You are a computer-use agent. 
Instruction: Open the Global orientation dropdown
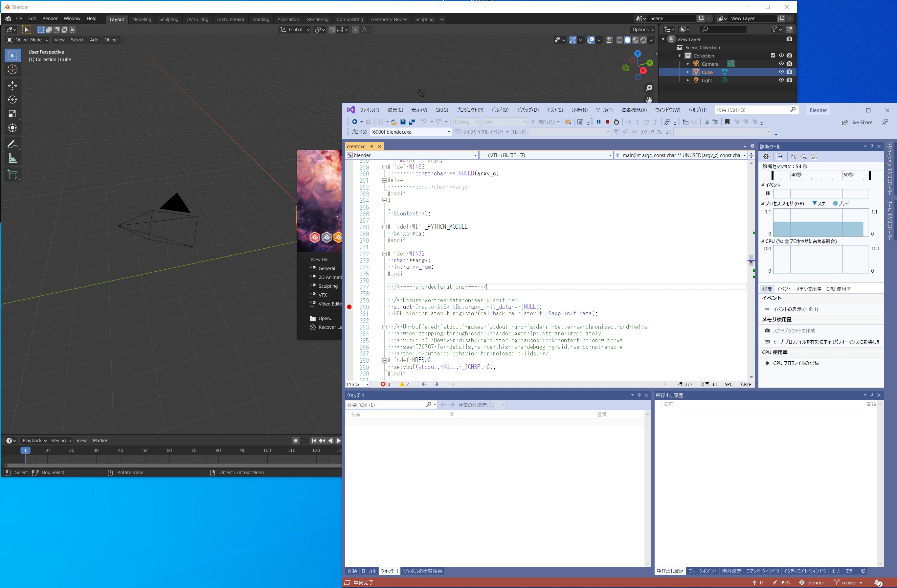295,30
